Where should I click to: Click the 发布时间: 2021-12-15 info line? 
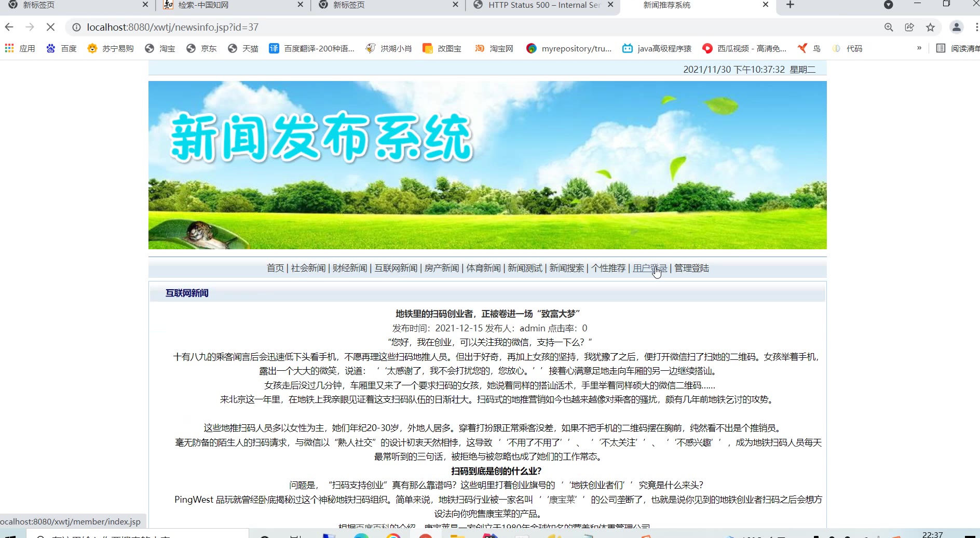point(489,328)
